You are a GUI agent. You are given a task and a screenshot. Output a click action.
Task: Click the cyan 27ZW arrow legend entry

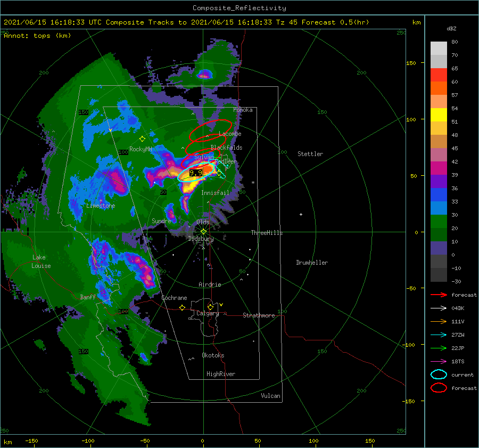tap(439, 335)
